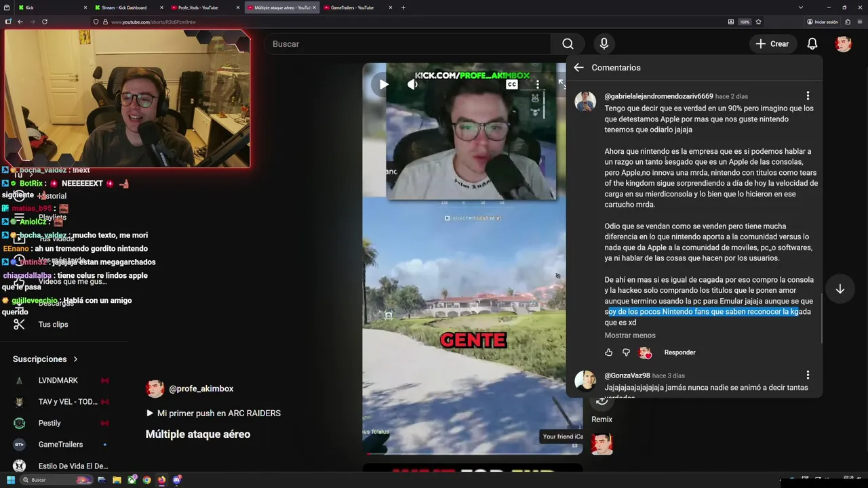The image size is (868, 488).
Task: Toggle closed captions CC on the Short
Action: click(512, 85)
